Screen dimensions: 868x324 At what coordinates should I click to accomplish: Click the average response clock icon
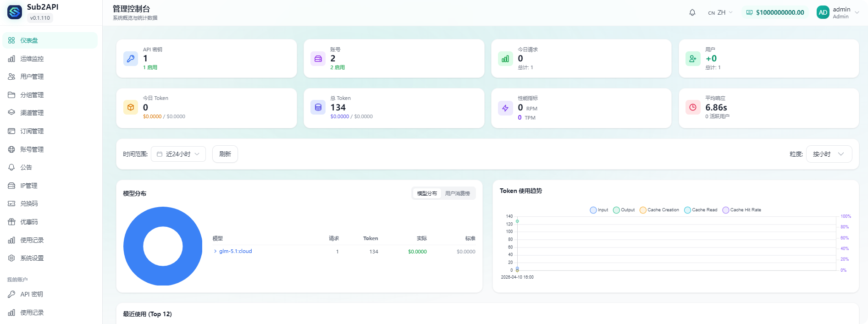692,108
